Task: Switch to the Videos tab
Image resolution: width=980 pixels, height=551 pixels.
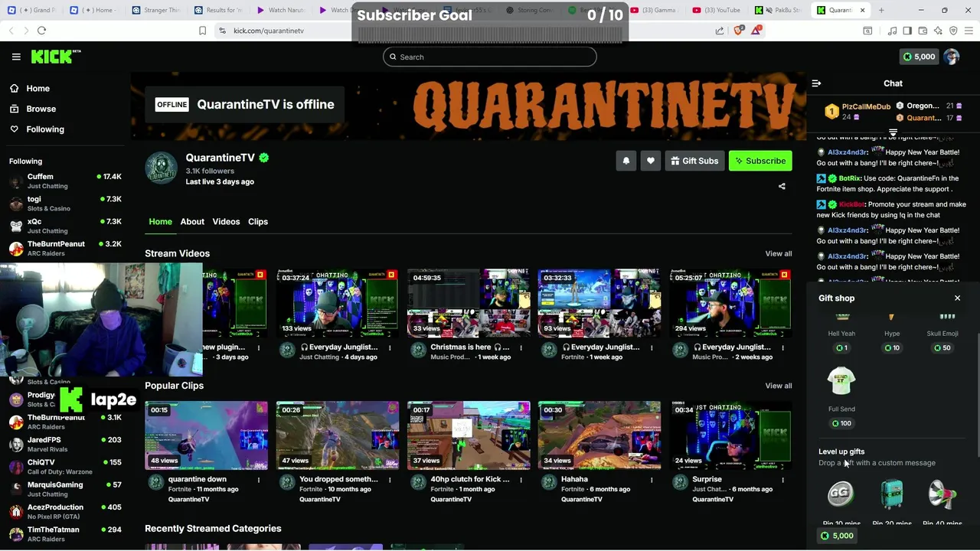Action: [x=226, y=222]
